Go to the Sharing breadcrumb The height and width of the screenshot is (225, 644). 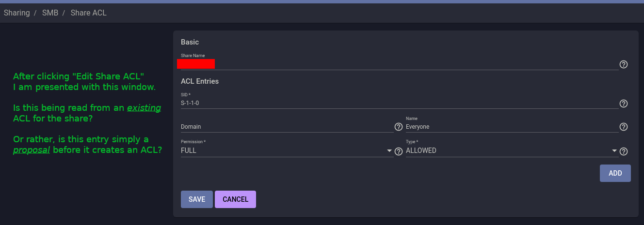pos(17,13)
